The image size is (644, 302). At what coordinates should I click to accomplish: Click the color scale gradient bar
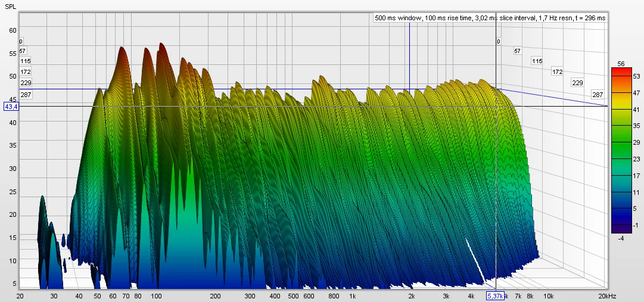(x=621, y=151)
